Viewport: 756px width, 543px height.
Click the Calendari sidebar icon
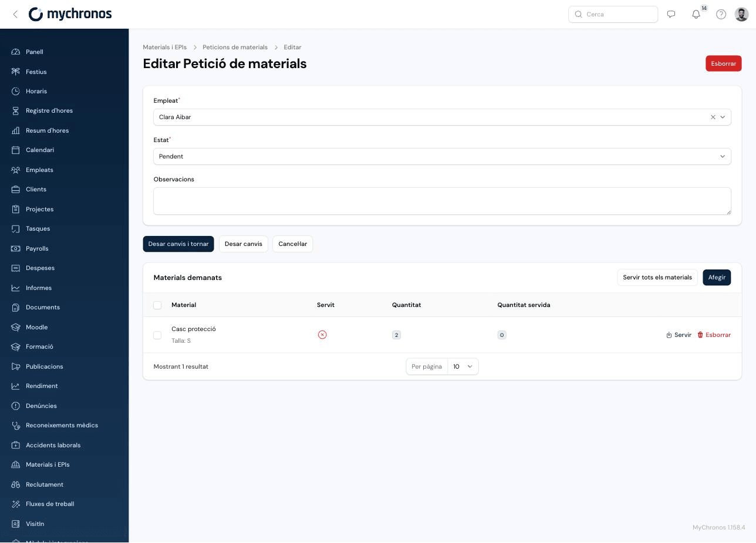16,150
